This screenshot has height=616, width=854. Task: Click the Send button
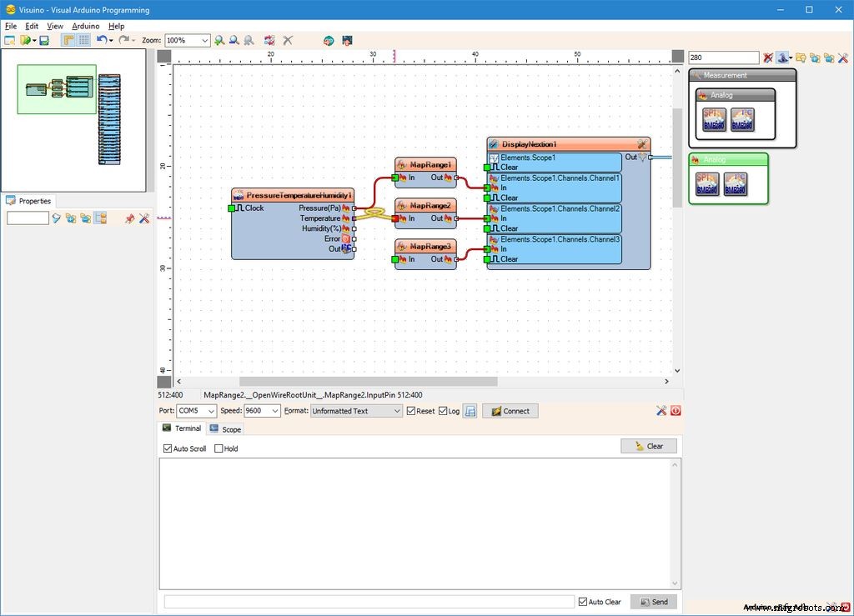coord(653,601)
